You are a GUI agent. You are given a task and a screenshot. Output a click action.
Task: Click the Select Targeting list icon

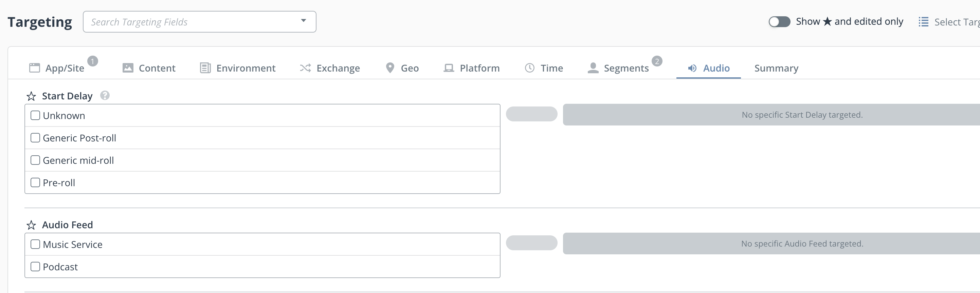pos(923,22)
